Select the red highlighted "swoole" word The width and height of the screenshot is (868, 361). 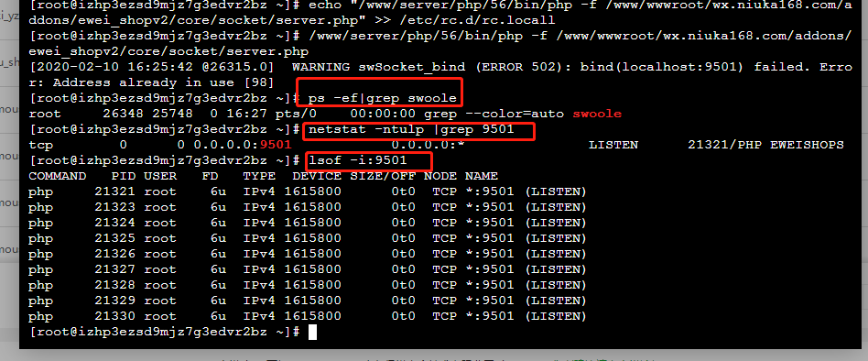pyautogui.click(x=597, y=114)
